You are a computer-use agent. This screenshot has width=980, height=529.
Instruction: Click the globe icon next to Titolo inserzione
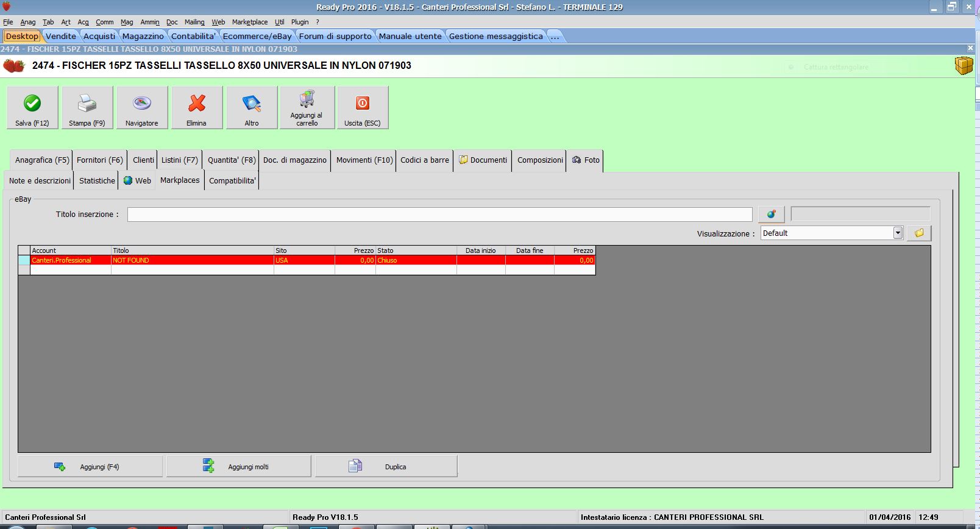click(771, 215)
